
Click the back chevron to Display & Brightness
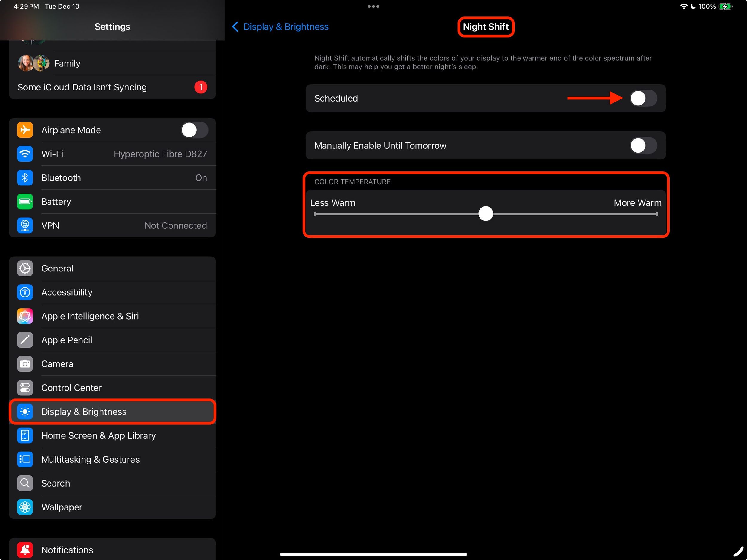235,27
